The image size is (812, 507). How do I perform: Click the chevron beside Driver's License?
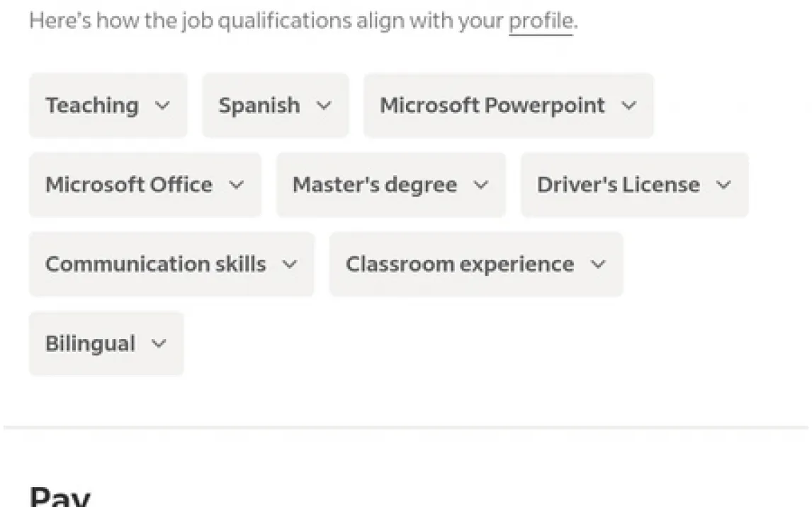pos(723,185)
